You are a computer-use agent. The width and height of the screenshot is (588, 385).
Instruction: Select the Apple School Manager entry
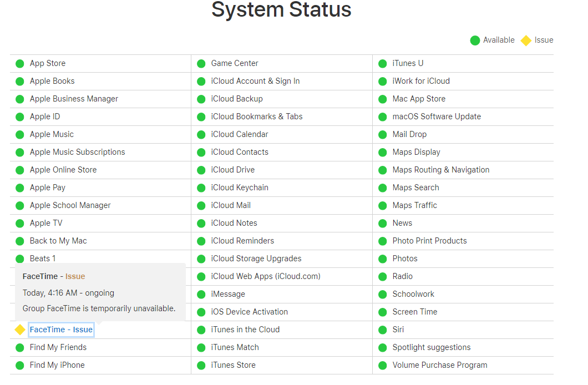[70, 205]
